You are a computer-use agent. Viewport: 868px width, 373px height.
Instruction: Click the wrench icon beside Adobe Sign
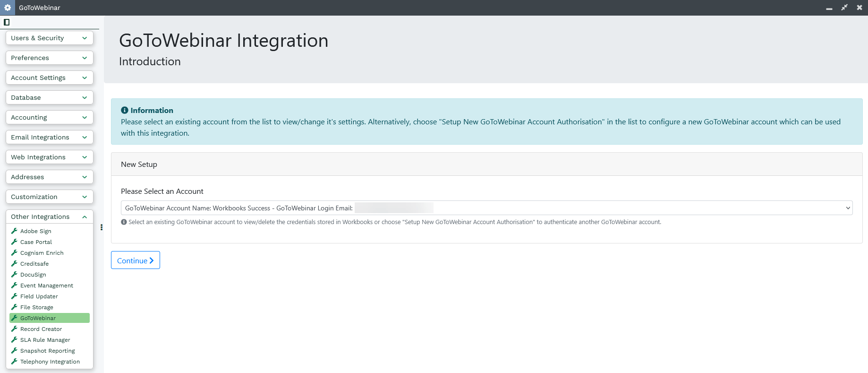14,231
